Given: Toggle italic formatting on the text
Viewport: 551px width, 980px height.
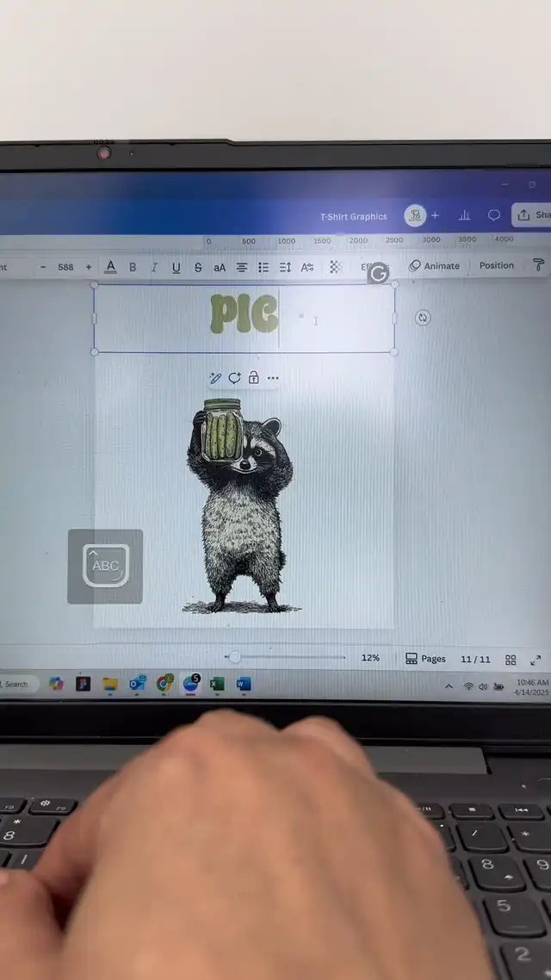Looking at the screenshot, I should click(x=154, y=268).
